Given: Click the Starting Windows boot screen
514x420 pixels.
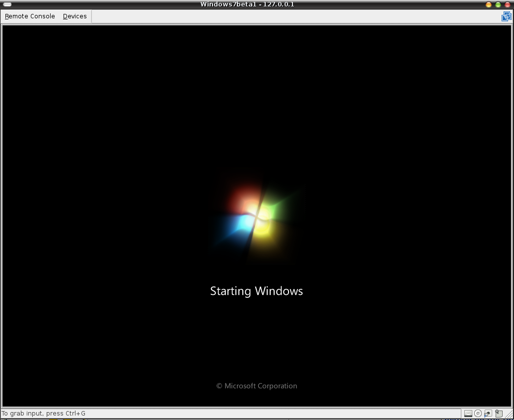Looking at the screenshot, I should click(257, 216).
